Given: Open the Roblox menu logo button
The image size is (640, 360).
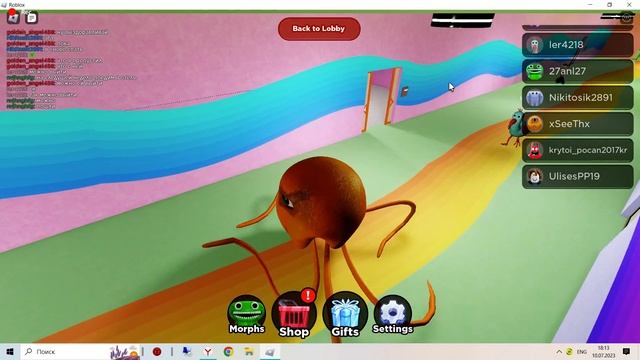Looking at the screenshot, I should 13,18.
